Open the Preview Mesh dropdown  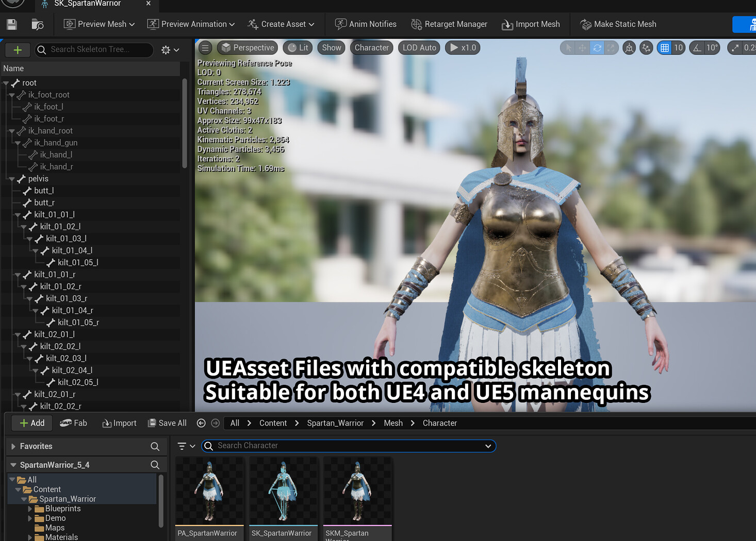pyautogui.click(x=100, y=24)
